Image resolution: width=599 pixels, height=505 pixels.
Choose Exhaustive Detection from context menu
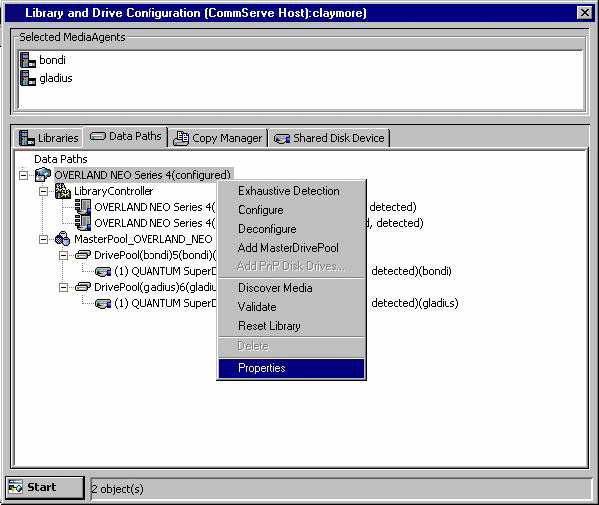point(291,191)
